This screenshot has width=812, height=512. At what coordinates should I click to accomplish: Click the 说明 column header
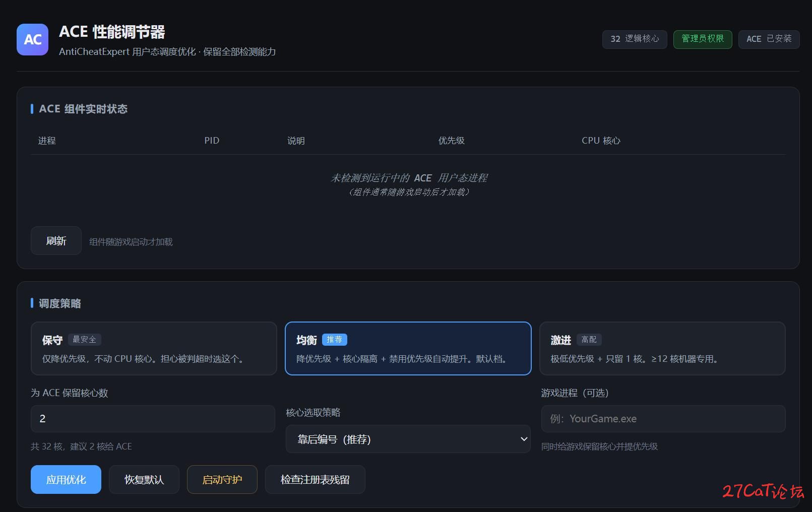(x=296, y=141)
